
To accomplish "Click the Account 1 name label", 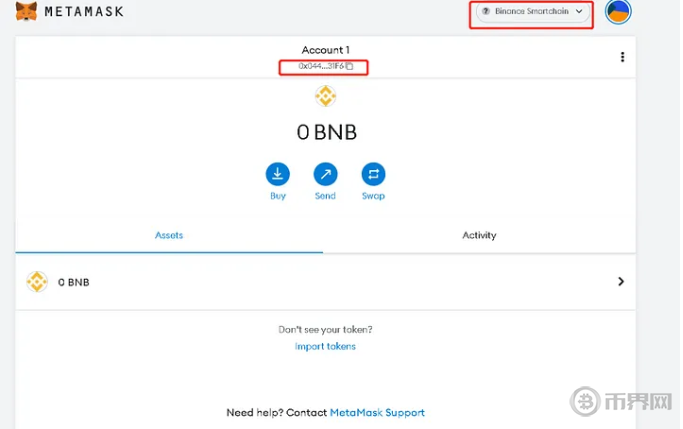I will [x=325, y=50].
